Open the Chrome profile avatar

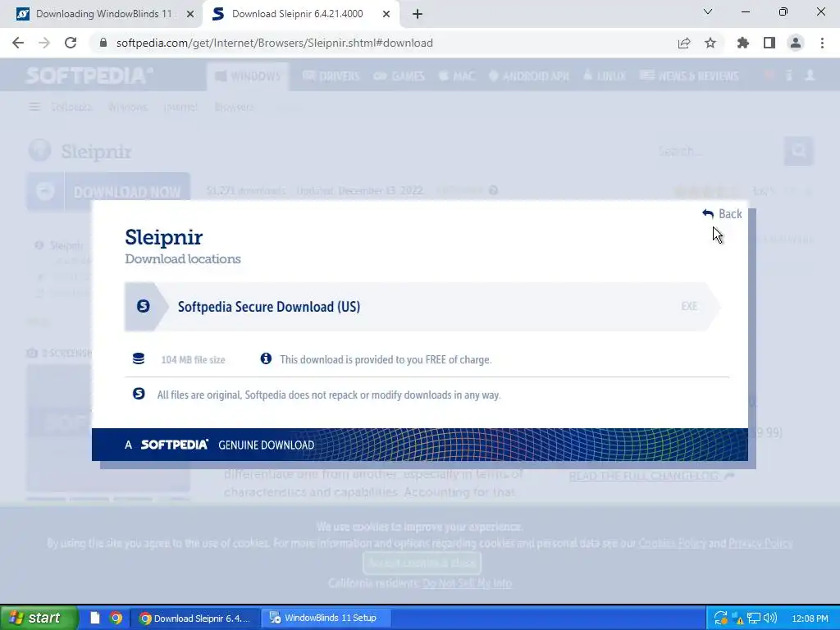796,43
